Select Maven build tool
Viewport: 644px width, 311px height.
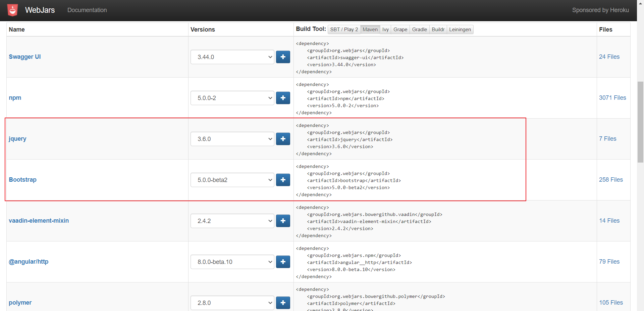point(370,30)
